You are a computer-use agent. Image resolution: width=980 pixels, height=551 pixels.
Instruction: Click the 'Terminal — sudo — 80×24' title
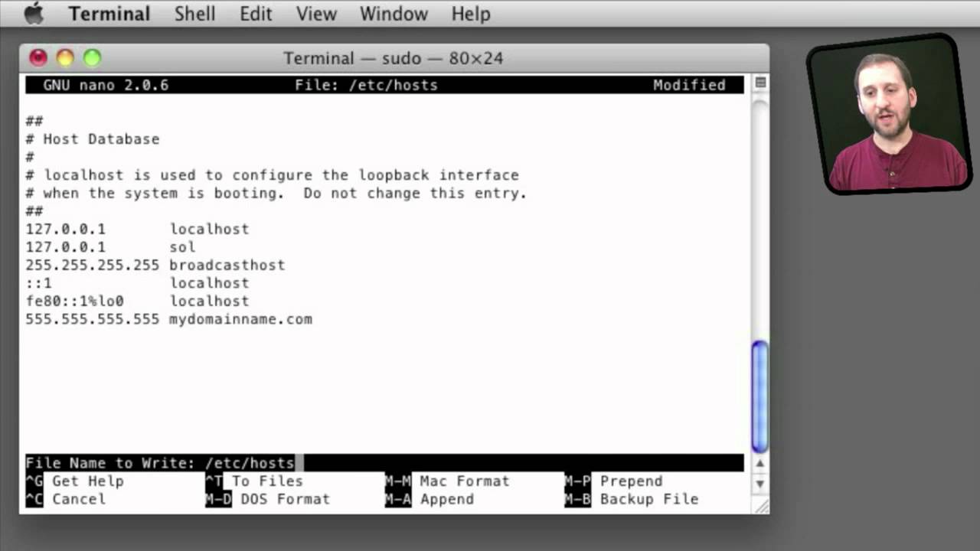pyautogui.click(x=394, y=58)
